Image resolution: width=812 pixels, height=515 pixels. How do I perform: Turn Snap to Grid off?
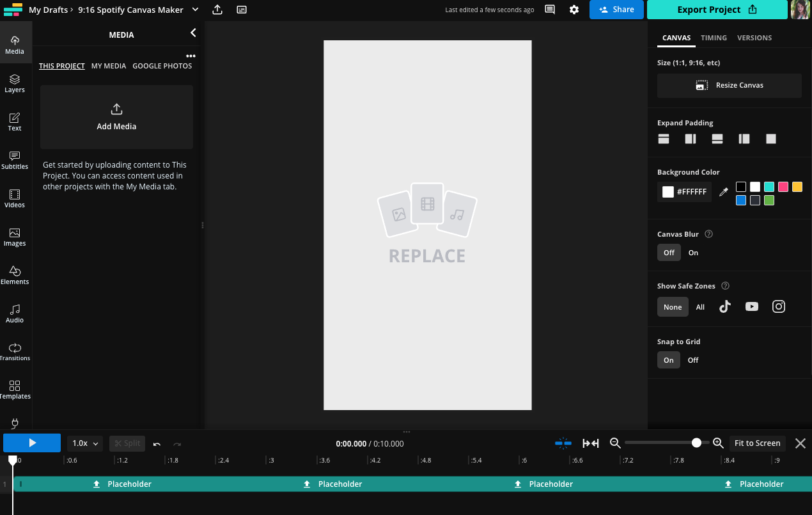692,360
